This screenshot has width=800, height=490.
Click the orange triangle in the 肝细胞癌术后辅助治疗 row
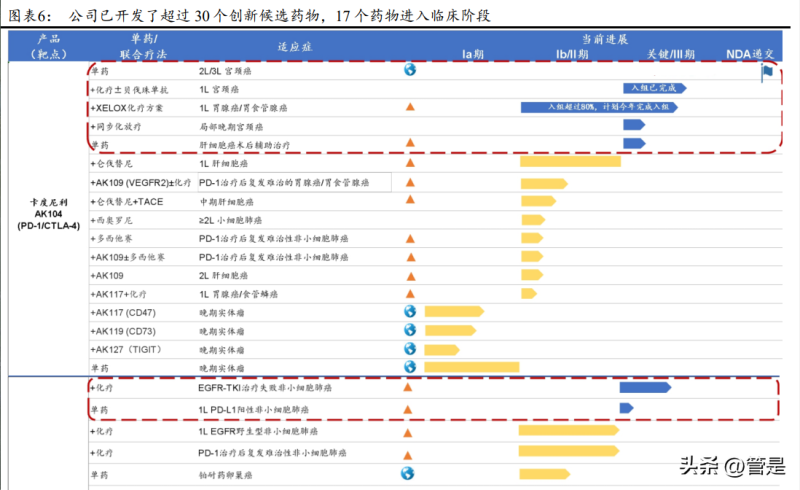(410, 142)
